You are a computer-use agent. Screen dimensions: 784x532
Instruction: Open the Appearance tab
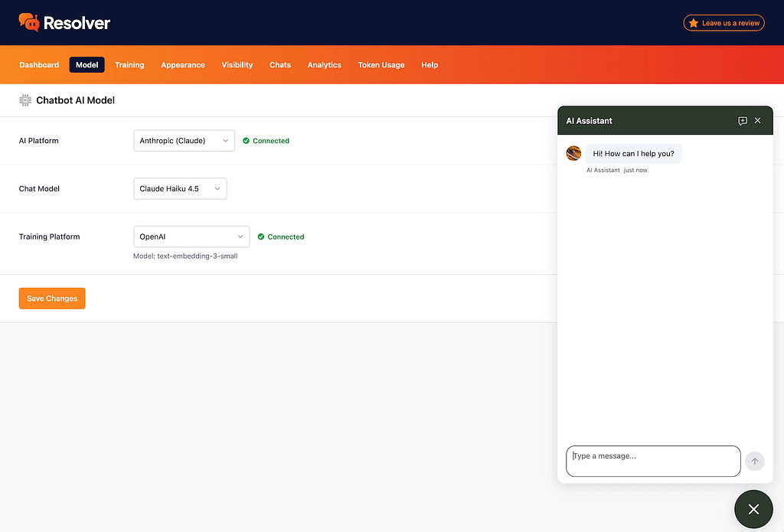tap(183, 65)
